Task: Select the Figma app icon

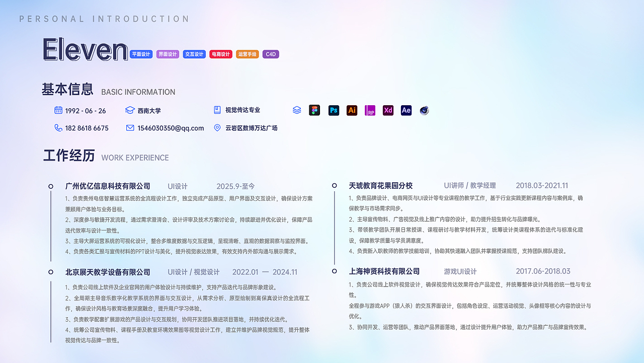Action: (314, 110)
